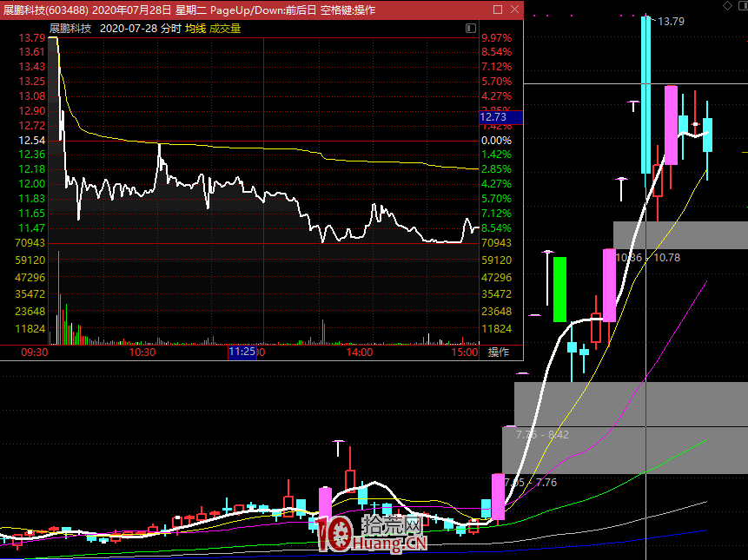Click the 11:25 time marker on the axis
Image resolution: width=748 pixels, height=560 pixels.
[x=242, y=352]
